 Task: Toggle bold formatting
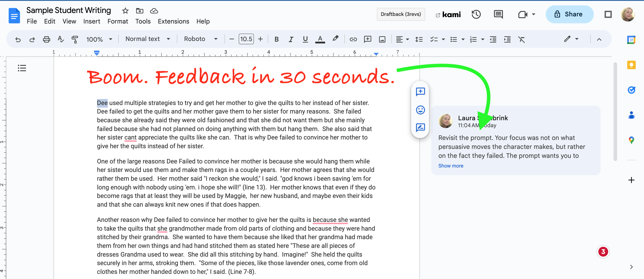coord(276,39)
